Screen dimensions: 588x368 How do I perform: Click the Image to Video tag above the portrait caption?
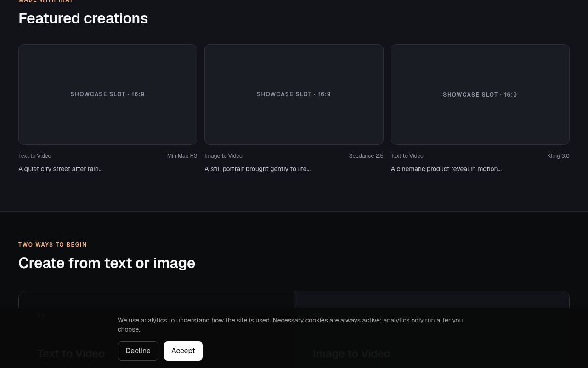223,156
